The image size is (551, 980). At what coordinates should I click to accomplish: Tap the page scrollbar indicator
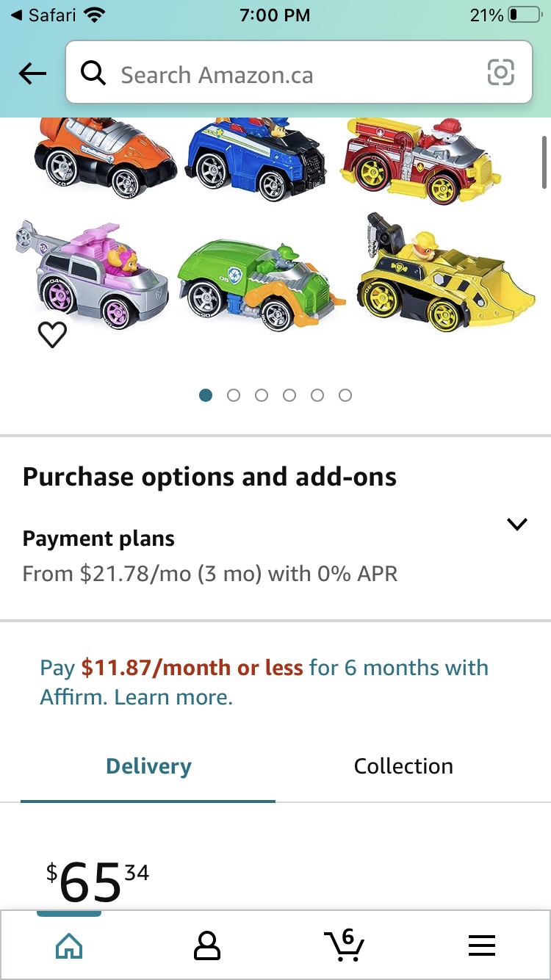point(544,162)
